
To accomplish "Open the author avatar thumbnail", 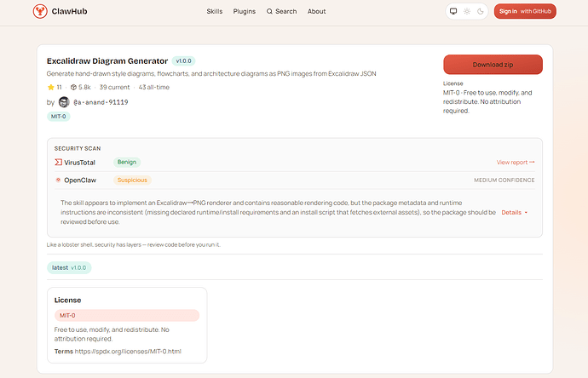I will click(64, 102).
